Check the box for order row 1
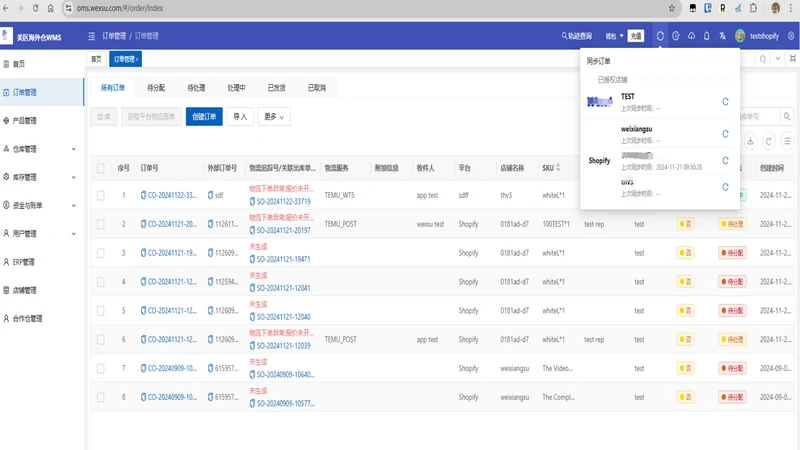Image resolution: width=800 pixels, height=450 pixels. click(x=101, y=195)
